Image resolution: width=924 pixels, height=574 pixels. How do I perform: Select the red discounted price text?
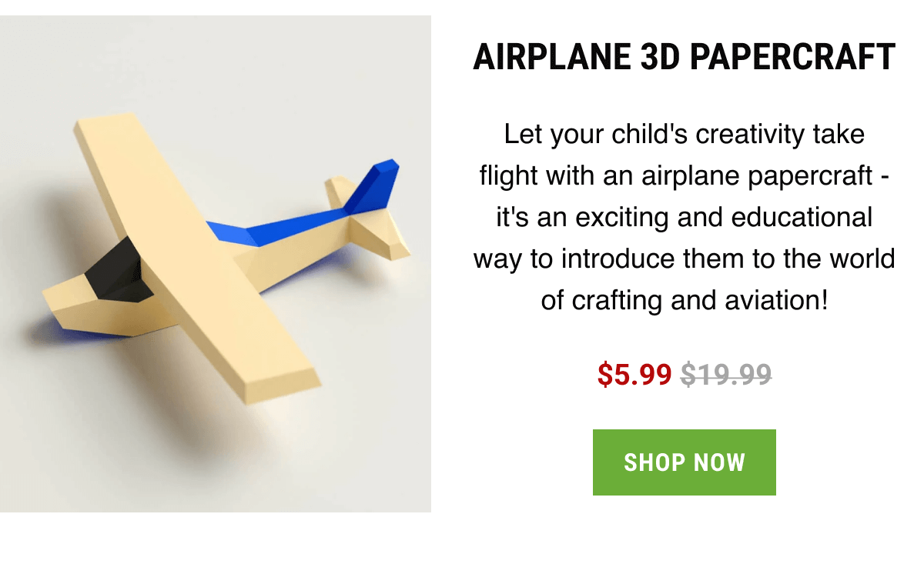[634, 375]
